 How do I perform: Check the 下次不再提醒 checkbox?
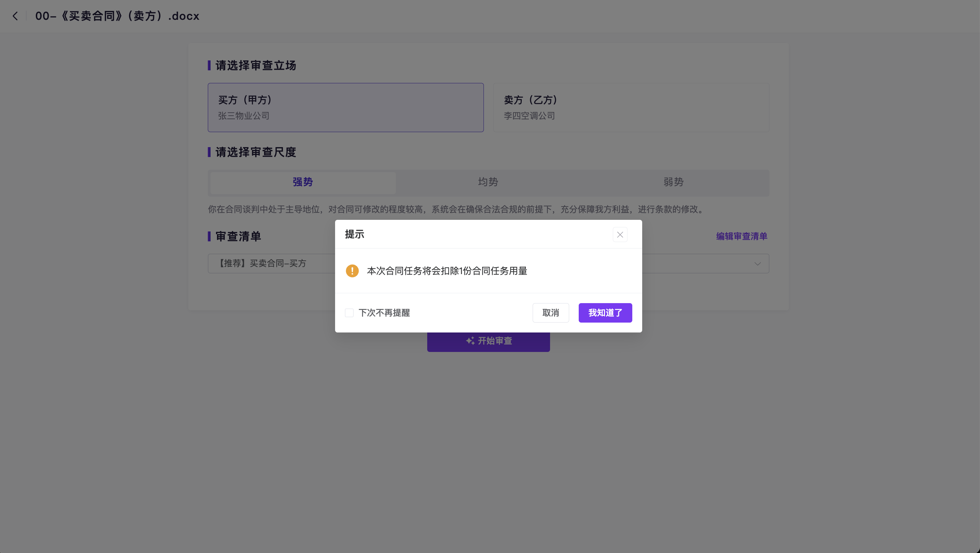click(x=349, y=313)
